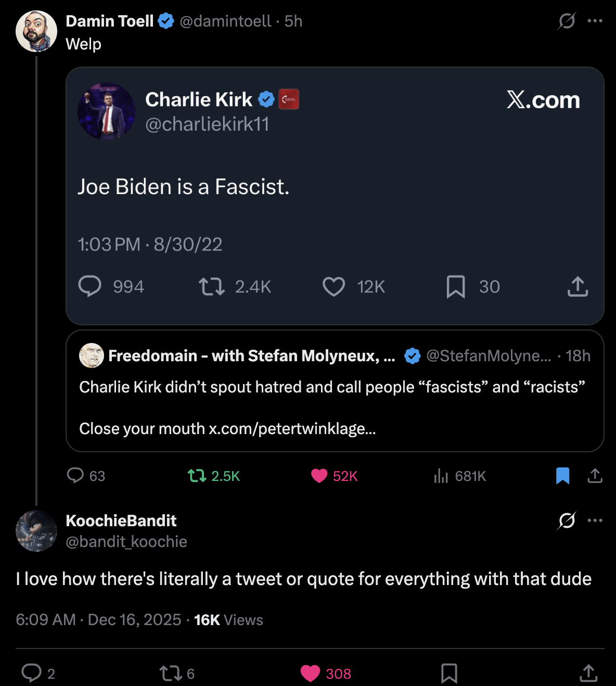Undo the repost with 2.5K count
Screen dimensions: 616x686
197,476
